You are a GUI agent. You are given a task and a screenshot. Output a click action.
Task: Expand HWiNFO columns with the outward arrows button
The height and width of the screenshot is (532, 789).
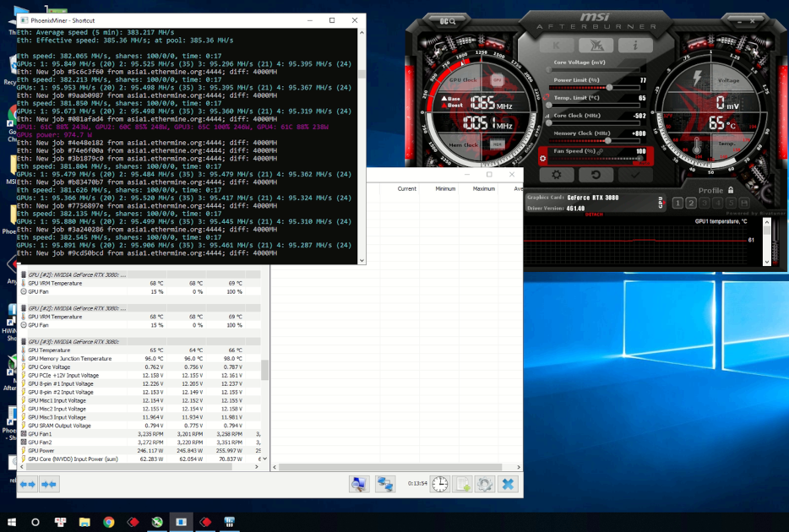pos(28,484)
